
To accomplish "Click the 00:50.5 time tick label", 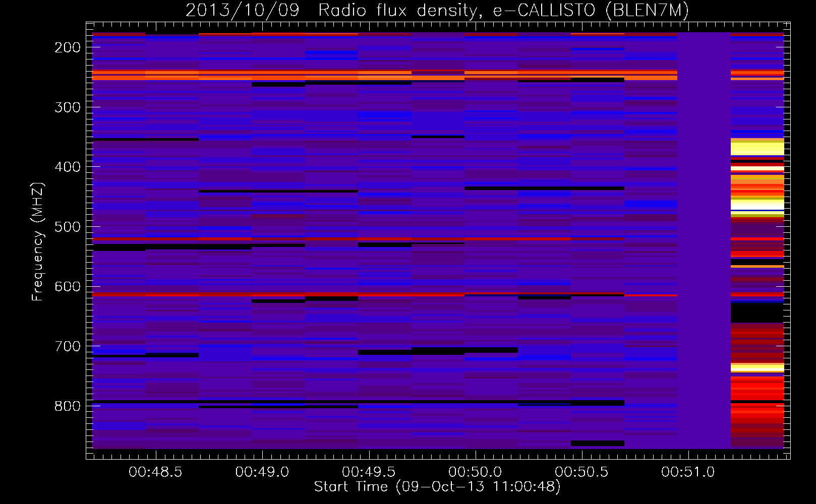I will (581, 472).
